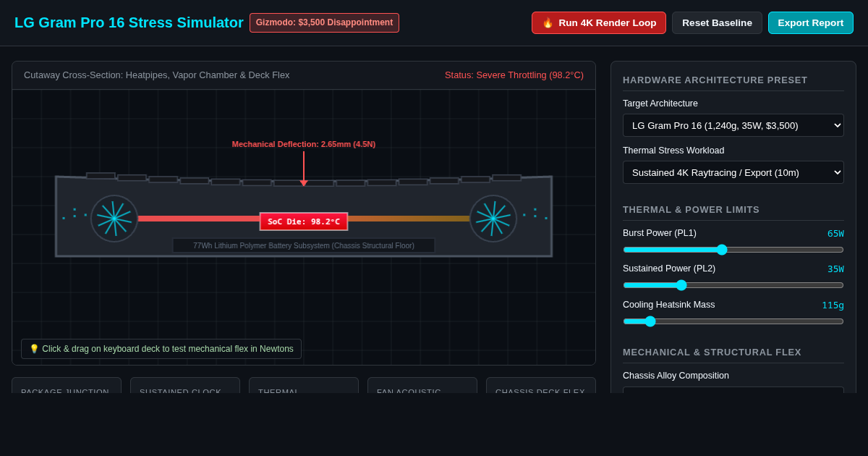Open the Target Architecture dropdown

pyautogui.click(x=733, y=125)
